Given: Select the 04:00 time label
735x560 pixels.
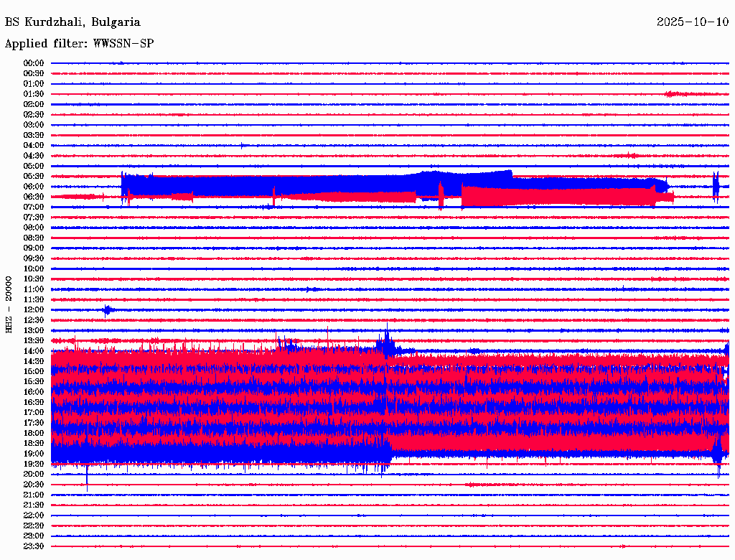Looking at the screenshot, I should [34, 146].
